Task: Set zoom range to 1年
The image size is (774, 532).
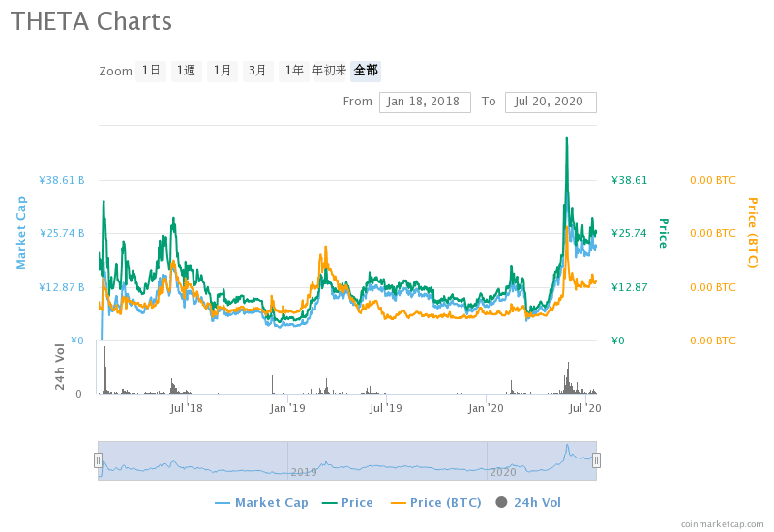Action: [x=294, y=71]
